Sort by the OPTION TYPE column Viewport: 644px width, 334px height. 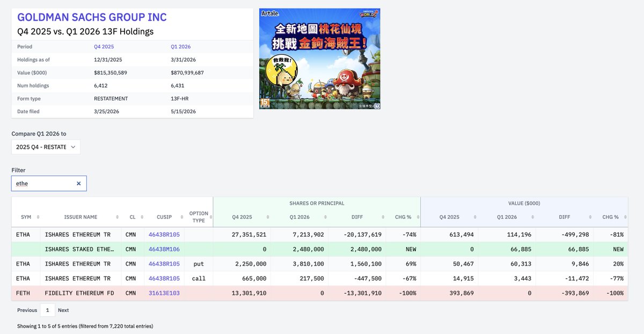pos(199,217)
